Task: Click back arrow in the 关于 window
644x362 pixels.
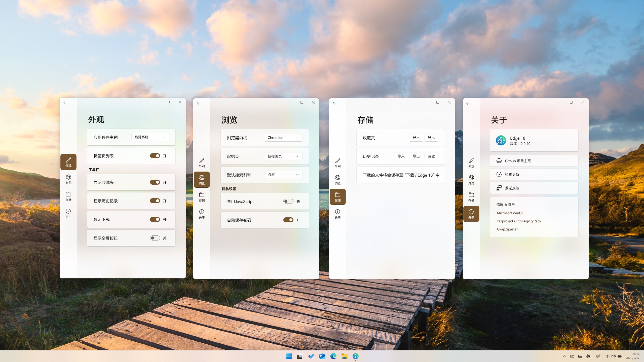Action: tap(468, 103)
